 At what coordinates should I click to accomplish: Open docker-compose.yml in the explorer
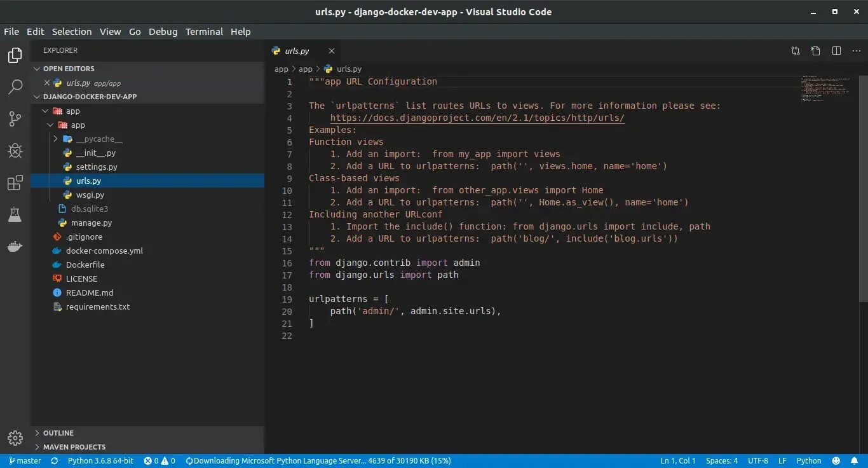(147, 251)
